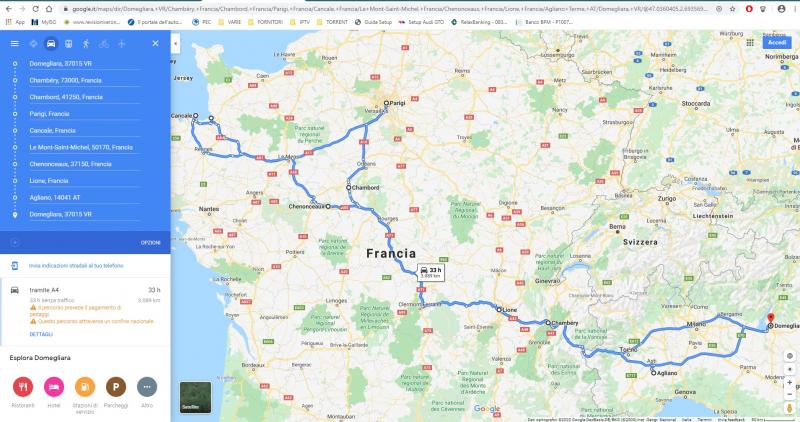
Task: Click the Hotel explore icon
Action: click(x=54, y=387)
